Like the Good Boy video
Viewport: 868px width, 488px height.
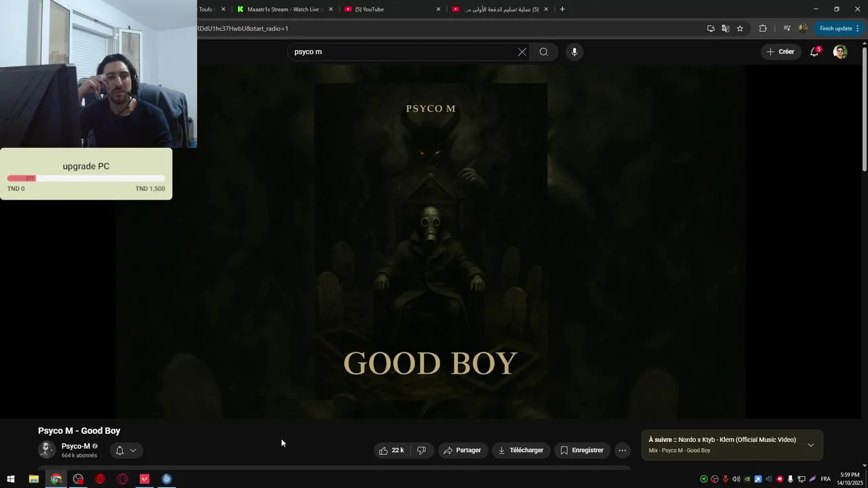coord(391,450)
